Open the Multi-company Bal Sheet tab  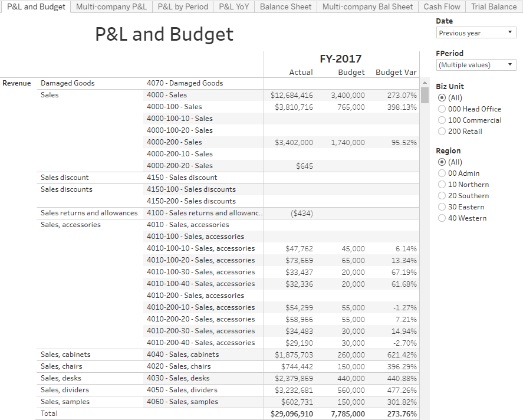[x=367, y=6]
